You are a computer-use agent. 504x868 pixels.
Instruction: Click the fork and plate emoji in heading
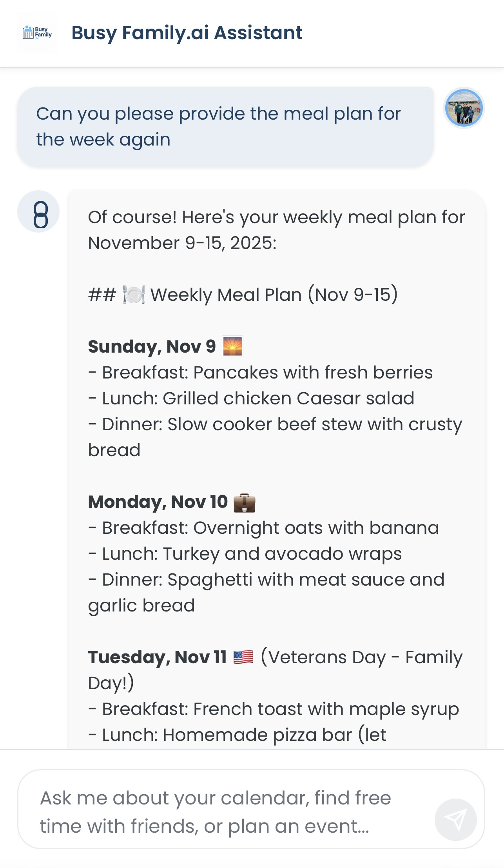pos(133,295)
